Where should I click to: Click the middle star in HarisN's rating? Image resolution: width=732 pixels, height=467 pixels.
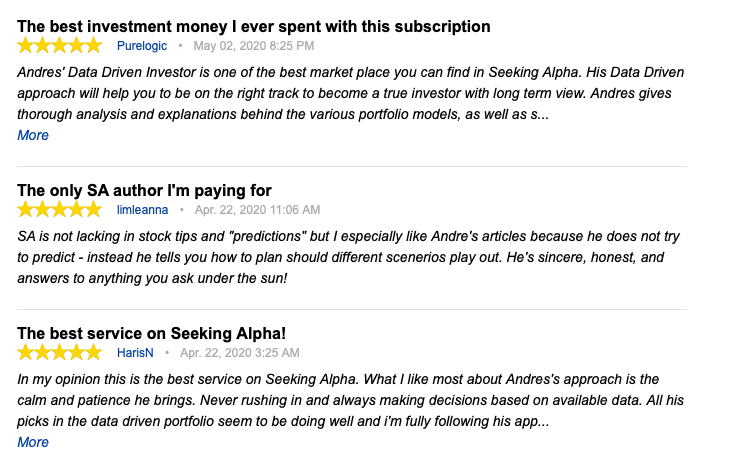[60, 353]
